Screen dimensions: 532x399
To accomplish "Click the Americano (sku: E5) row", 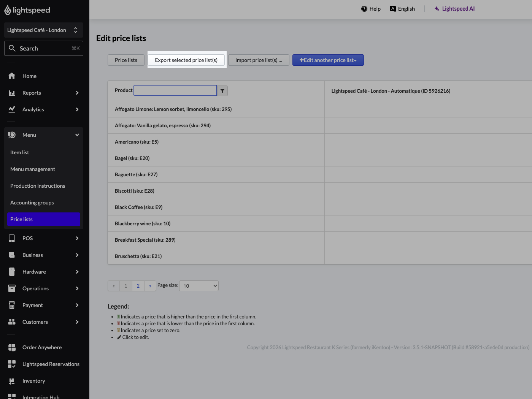I will tap(320, 142).
